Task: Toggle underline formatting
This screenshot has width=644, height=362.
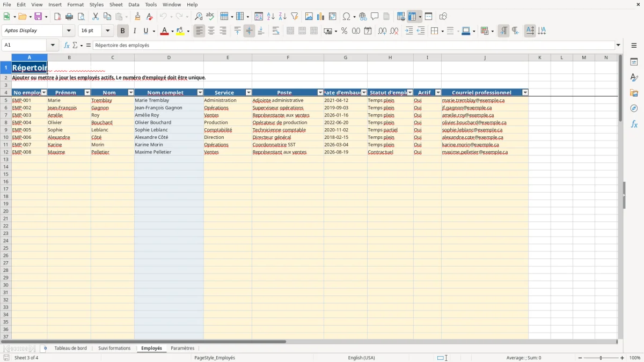Action: [x=145, y=31]
